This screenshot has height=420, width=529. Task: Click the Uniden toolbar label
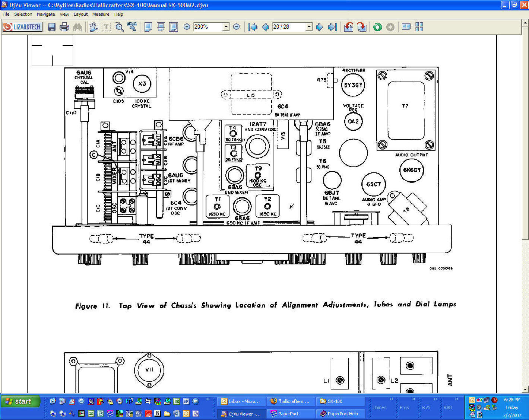380,408
